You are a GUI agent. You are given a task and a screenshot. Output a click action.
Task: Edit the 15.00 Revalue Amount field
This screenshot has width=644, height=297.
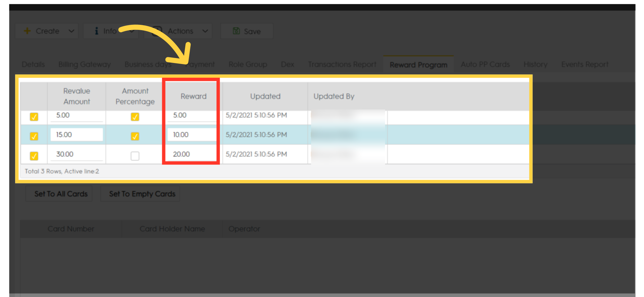[x=77, y=134]
